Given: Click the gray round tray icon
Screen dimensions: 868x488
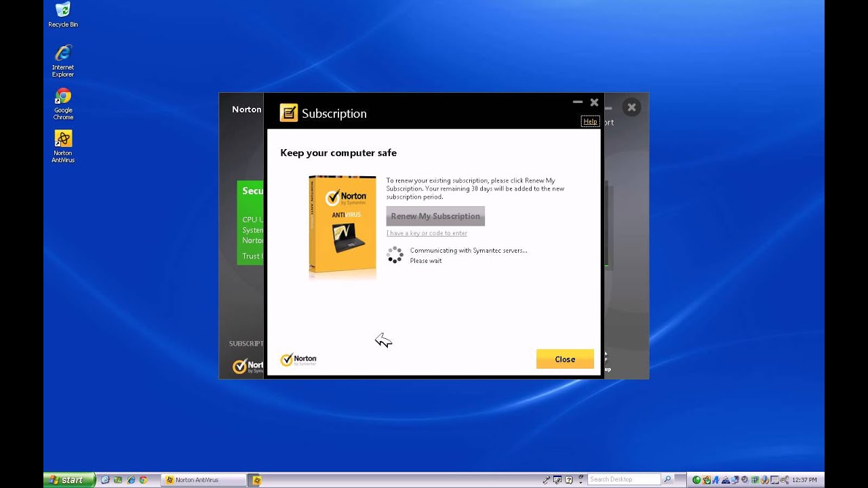Looking at the screenshot, I should (744, 480).
